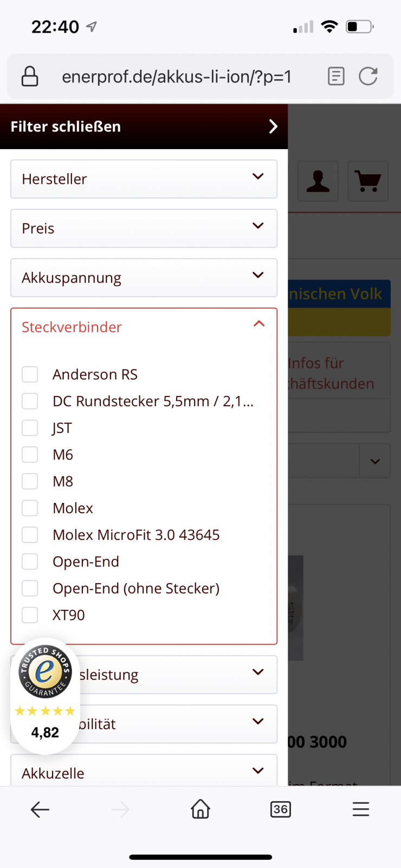Image resolution: width=401 pixels, height=868 pixels.
Task: Go back with the browser back arrow
Action: (x=40, y=809)
